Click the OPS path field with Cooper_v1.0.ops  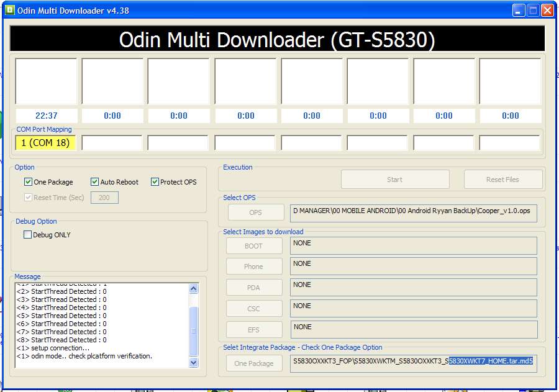tap(414, 213)
